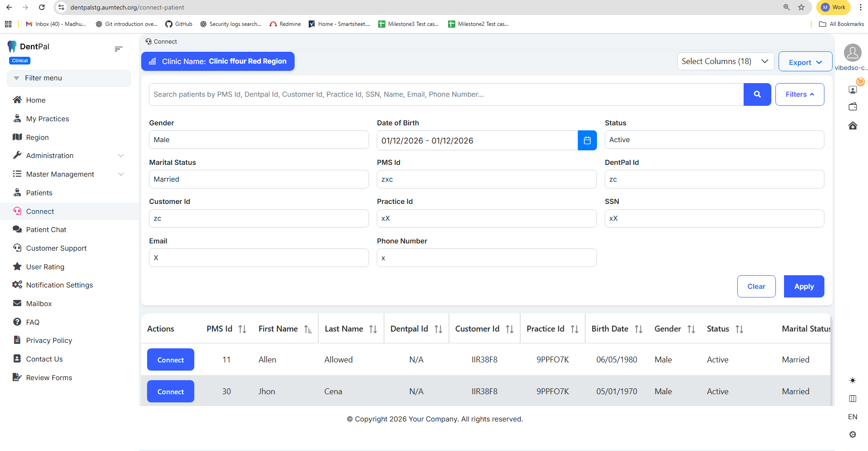
Task: Click the blue search magnifier button
Action: (757, 94)
